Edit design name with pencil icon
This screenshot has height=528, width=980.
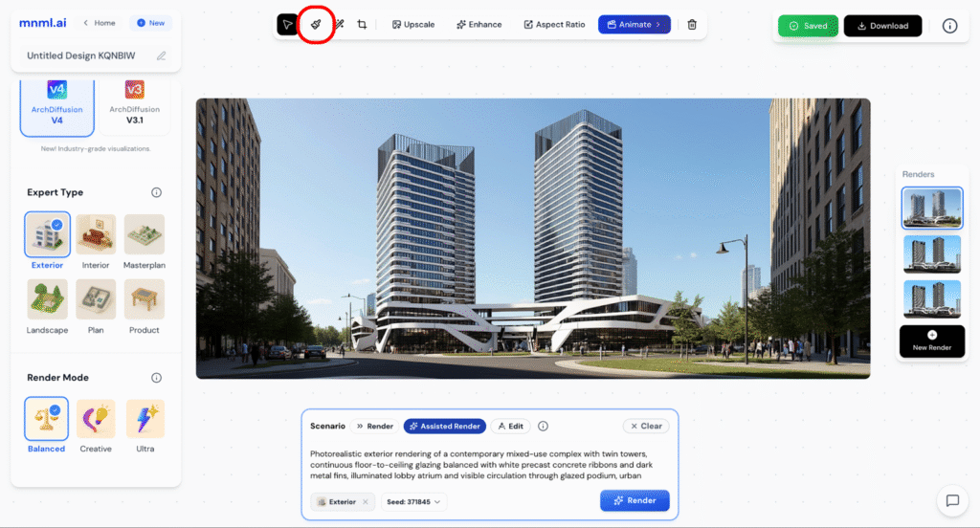click(x=161, y=55)
